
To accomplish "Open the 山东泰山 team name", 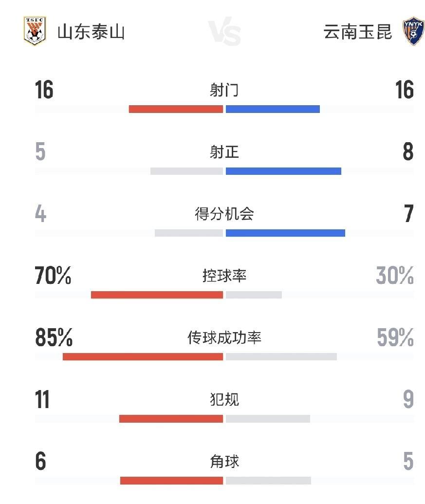I will point(91,32).
